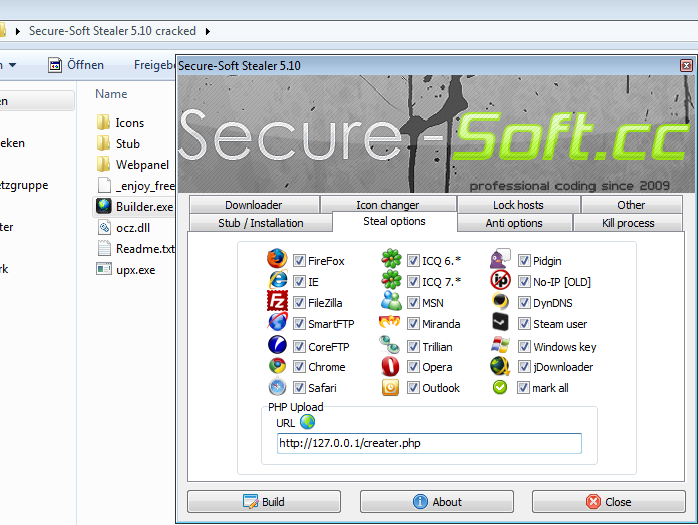Image resolution: width=698 pixels, height=525 pixels.
Task: Switch to Stub / Installation tab
Action: [261, 223]
